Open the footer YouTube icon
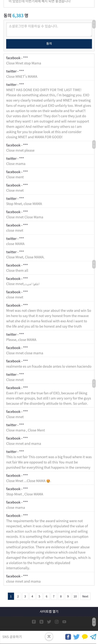This screenshot has height=644, width=98. 64,622
